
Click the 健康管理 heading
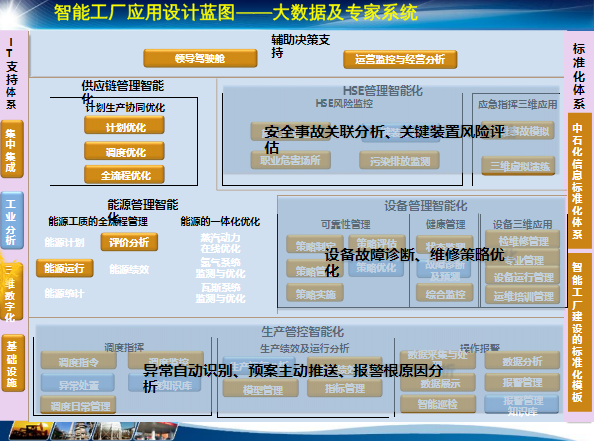446,225
